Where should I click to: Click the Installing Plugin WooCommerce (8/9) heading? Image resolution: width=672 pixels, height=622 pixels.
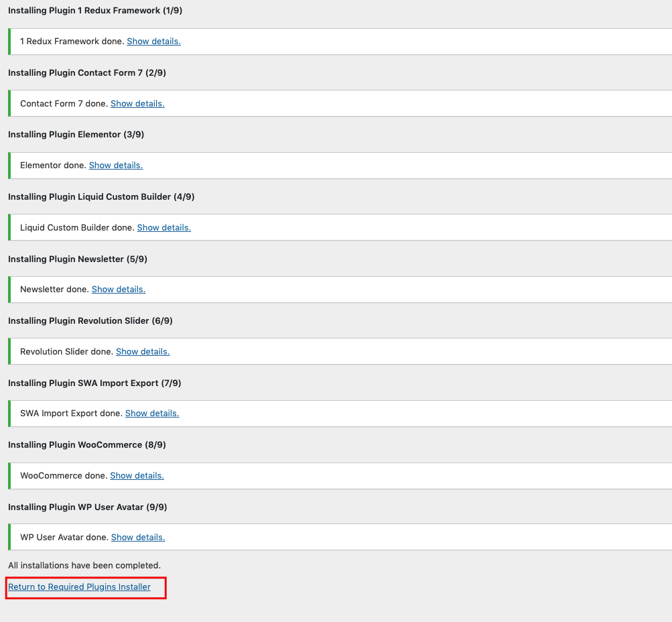(x=86, y=445)
